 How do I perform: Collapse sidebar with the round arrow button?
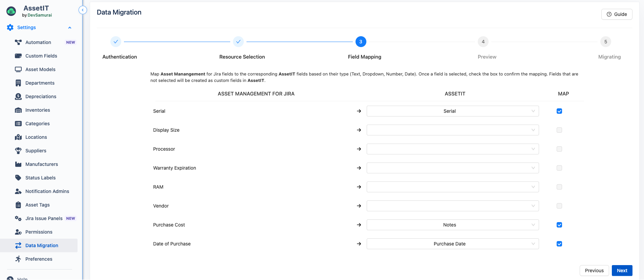(83, 10)
